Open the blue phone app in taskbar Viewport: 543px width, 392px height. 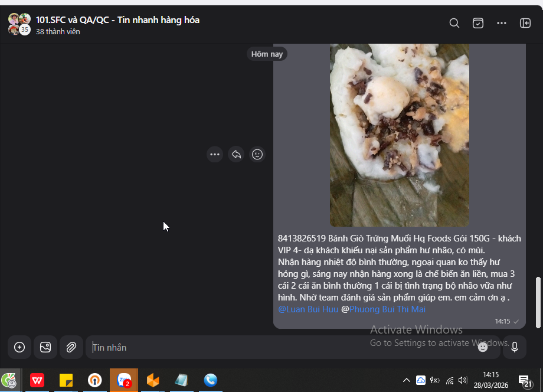[x=211, y=380]
